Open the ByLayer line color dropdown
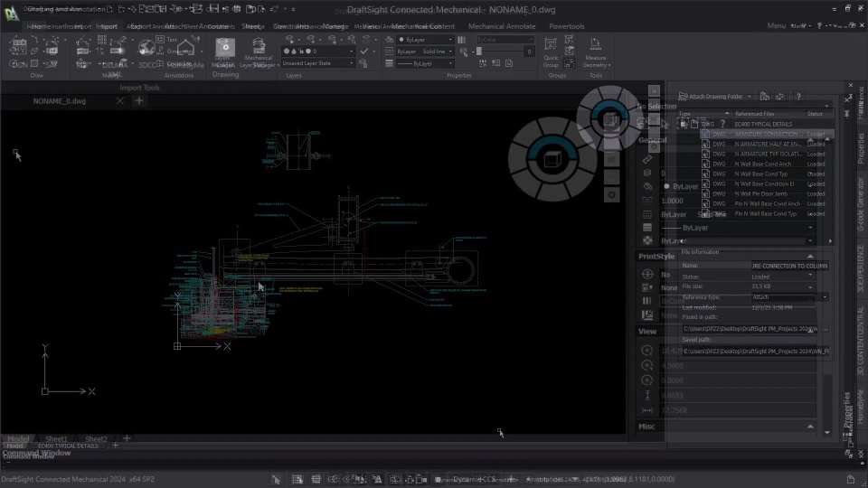The image size is (868, 488). 425,39
